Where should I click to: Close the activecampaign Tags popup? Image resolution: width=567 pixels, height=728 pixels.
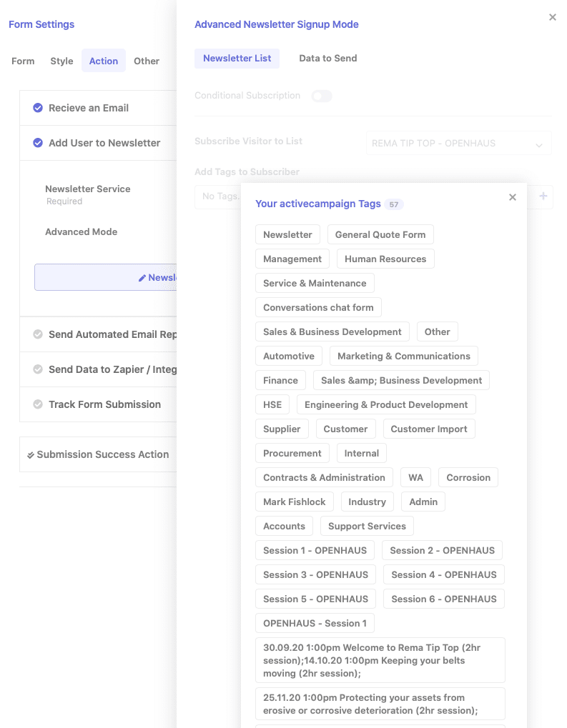[x=512, y=197]
